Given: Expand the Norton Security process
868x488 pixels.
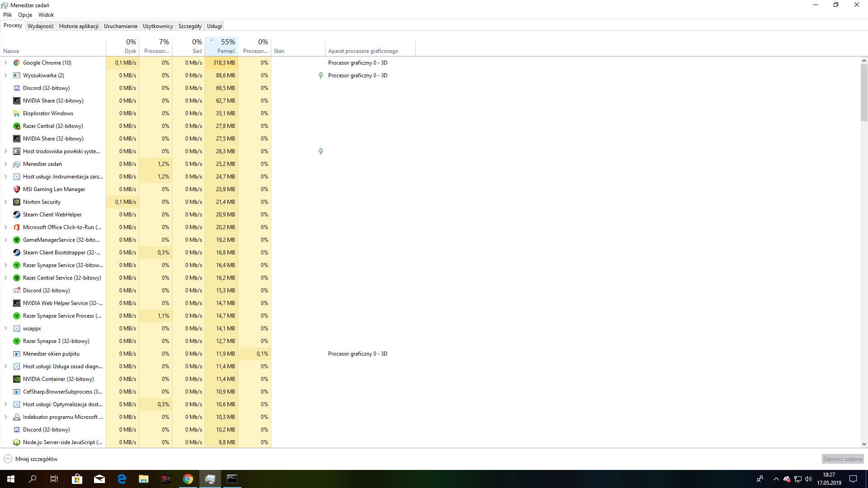Looking at the screenshot, I should tap(5, 202).
